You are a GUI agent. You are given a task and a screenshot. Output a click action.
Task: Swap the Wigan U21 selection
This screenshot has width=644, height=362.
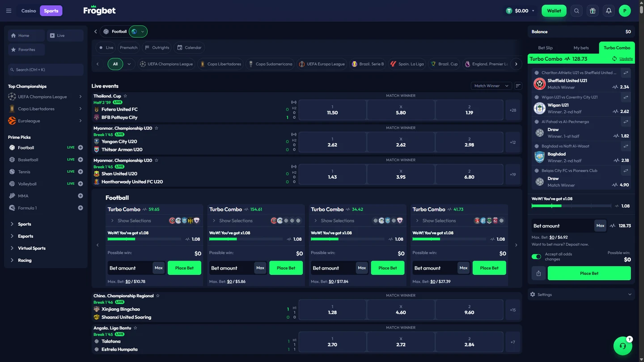(626, 97)
